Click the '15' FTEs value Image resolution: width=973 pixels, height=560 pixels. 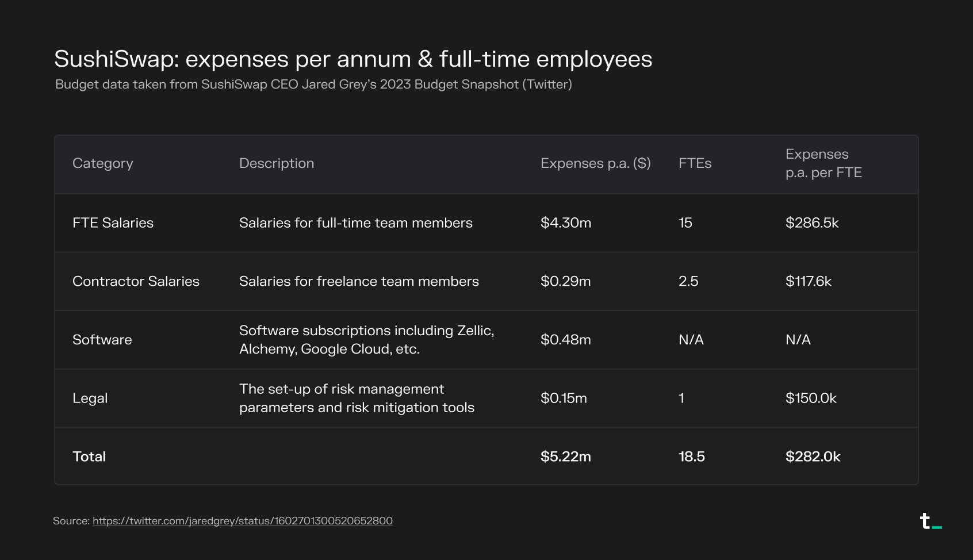[685, 223]
